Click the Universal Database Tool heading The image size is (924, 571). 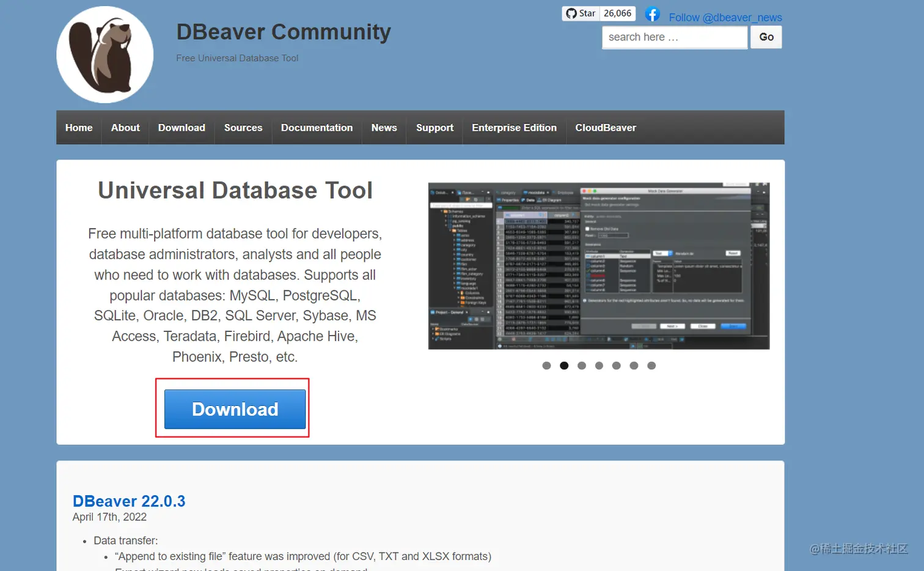tap(235, 191)
